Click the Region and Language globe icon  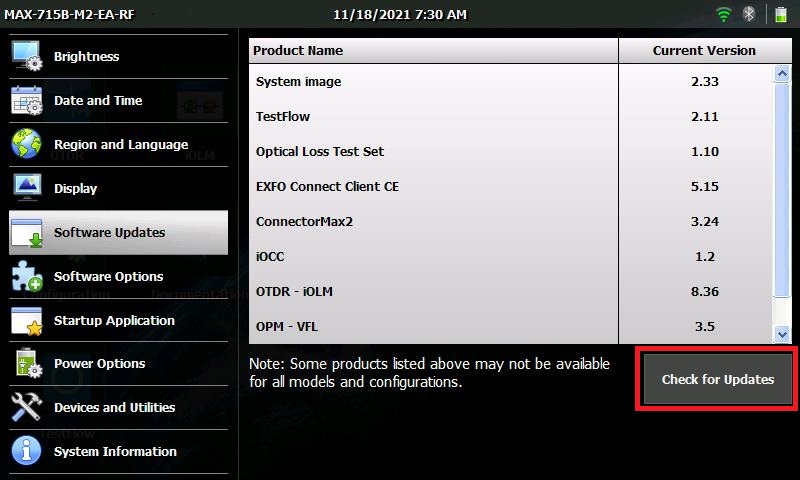coord(27,144)
